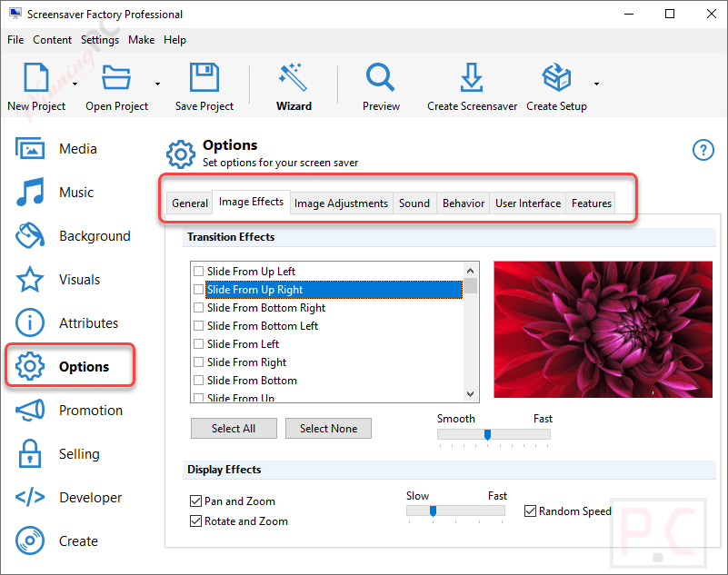Screen dimensions: 728x575
Task: Check Slide From Left effect
Action: click(198, 344)
